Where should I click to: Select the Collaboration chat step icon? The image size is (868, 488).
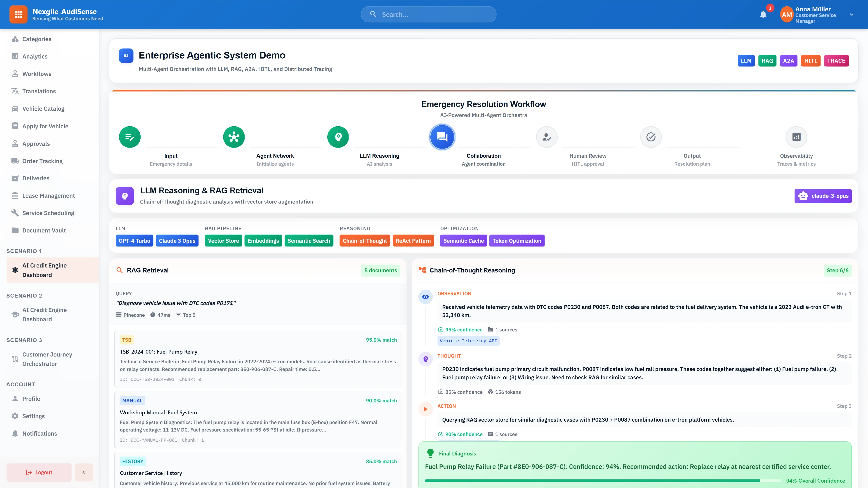(442, 137)
